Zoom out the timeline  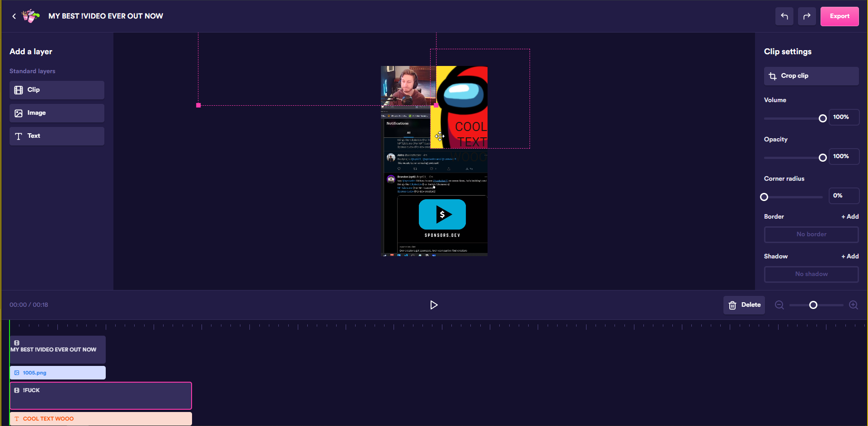pyautogui.click(x=779, y=305)
